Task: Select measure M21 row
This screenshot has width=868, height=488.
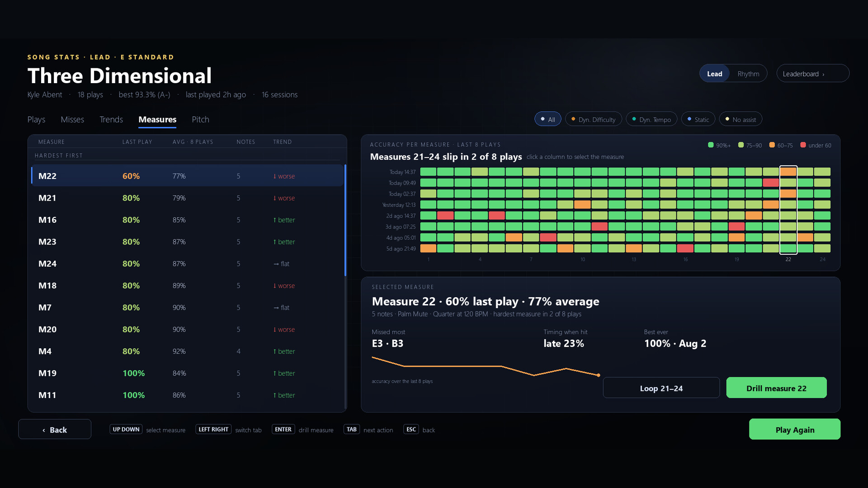Action: [x=187, y=198]
